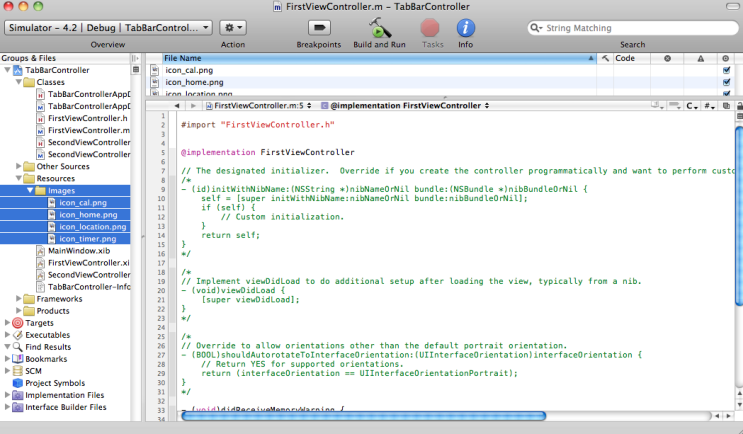
Task: Sort by File Name column header
Action: 379,58
